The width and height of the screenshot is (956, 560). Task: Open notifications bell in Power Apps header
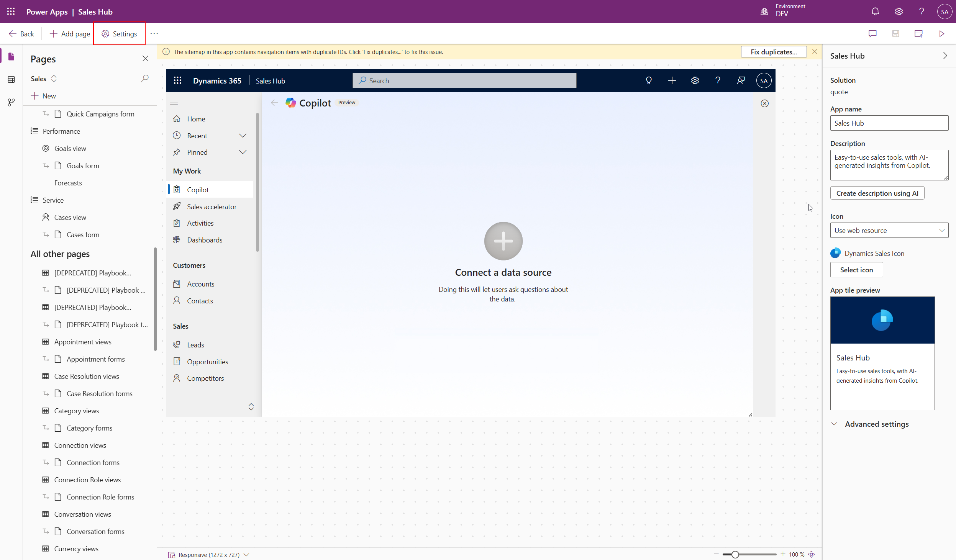pyautogui.click(x=875, y=11)
